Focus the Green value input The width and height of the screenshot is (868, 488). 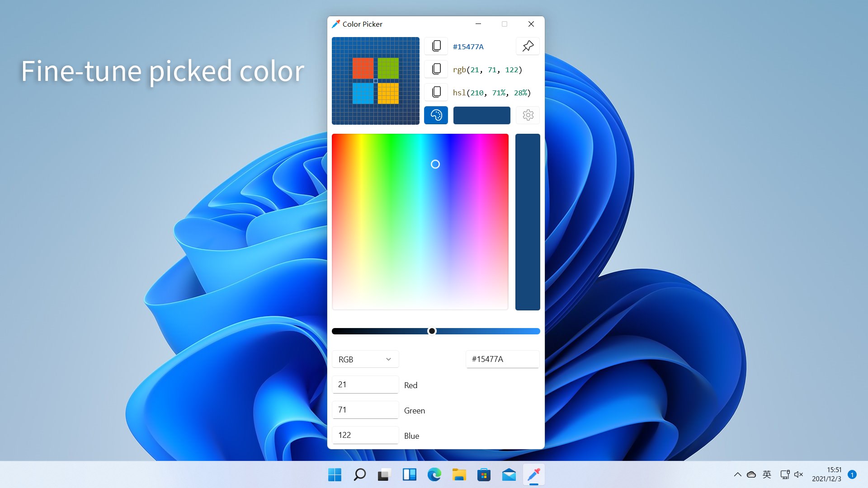pos(365,410)
